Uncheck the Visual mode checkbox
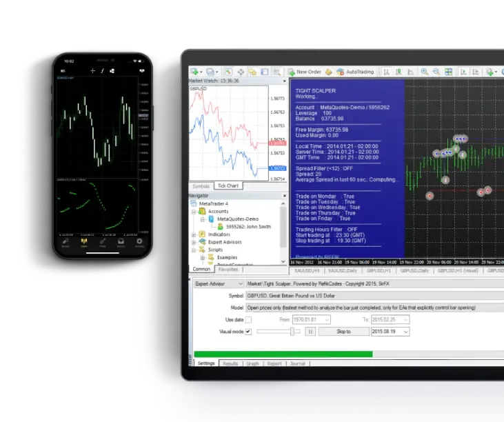This screenshot has width=504, height=422. 248,332
